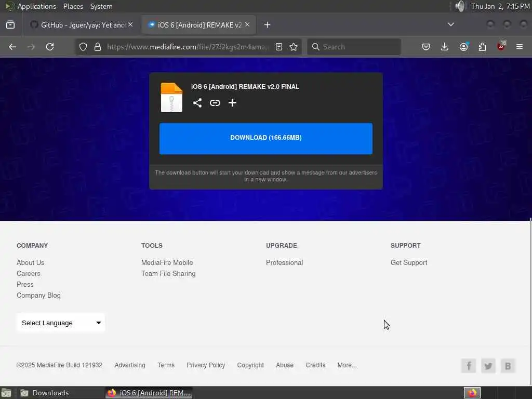
Task: Open the Terms footer link
Action: pos(166,365)
